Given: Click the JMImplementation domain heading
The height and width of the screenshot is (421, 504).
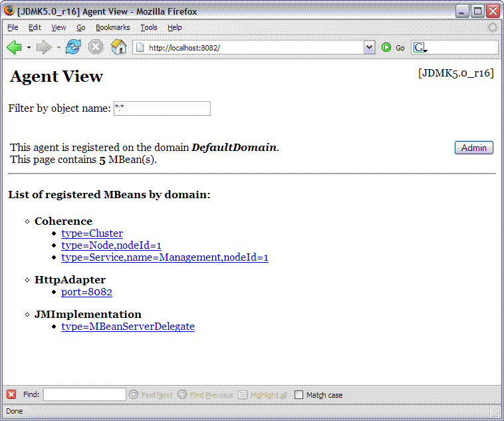Looking at the screenshot, I should 88,314.
